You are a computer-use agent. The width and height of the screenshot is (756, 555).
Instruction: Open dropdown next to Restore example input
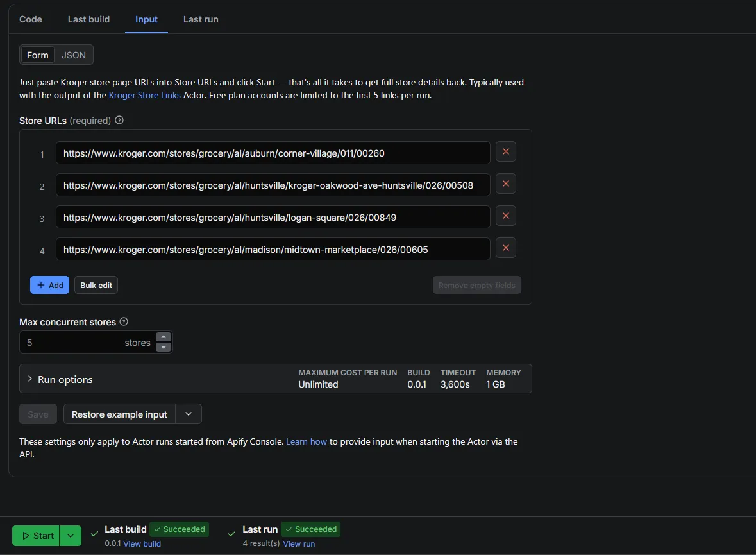point(189,414)
